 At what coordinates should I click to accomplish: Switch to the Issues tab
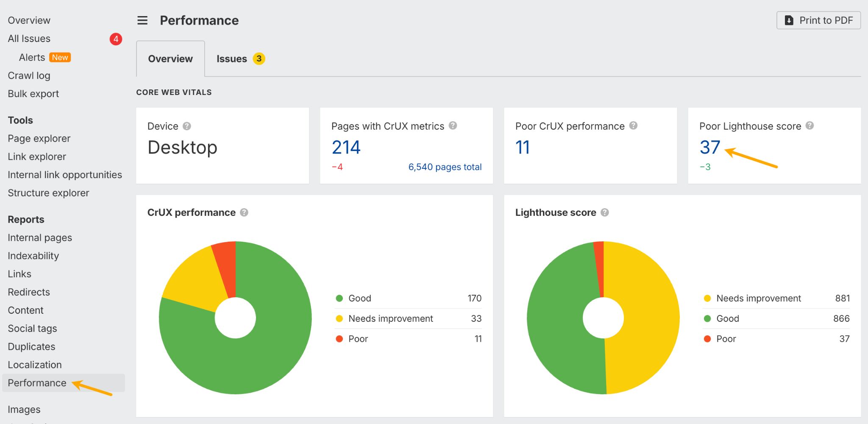tap(232, 59)
